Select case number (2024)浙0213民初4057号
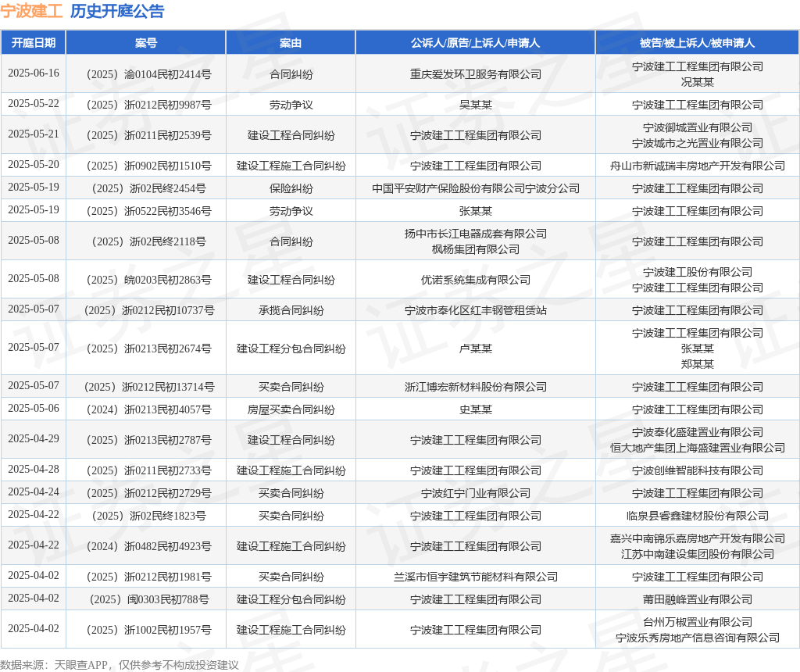 148,409
